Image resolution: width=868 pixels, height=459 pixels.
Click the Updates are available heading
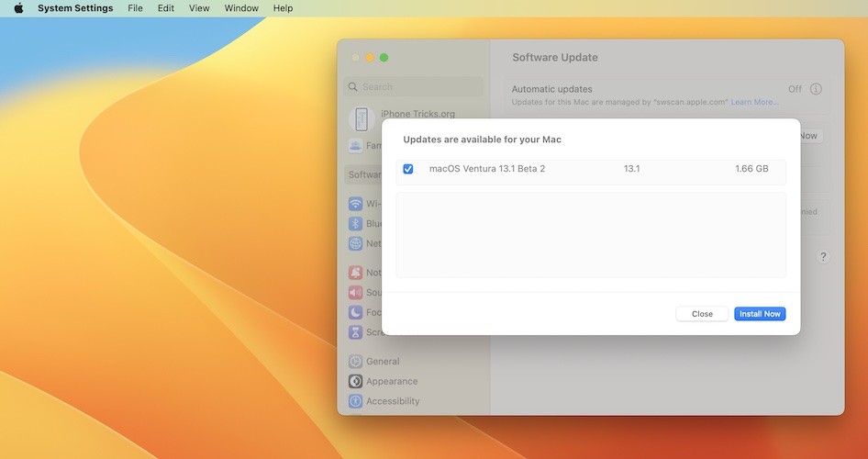(482, 140)
